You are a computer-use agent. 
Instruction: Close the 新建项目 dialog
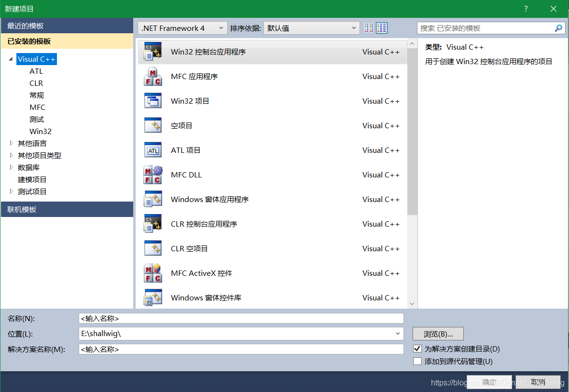click(x=553, y=9)
